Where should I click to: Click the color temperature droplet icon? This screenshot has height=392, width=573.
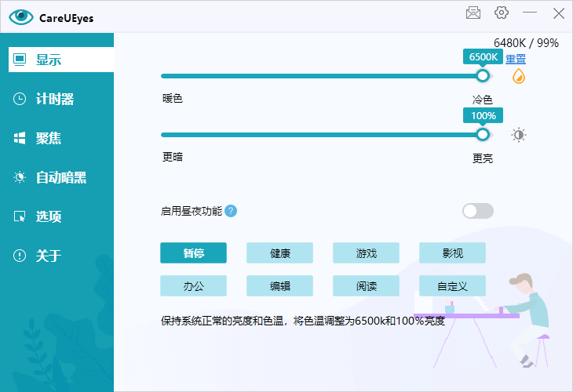519,76
